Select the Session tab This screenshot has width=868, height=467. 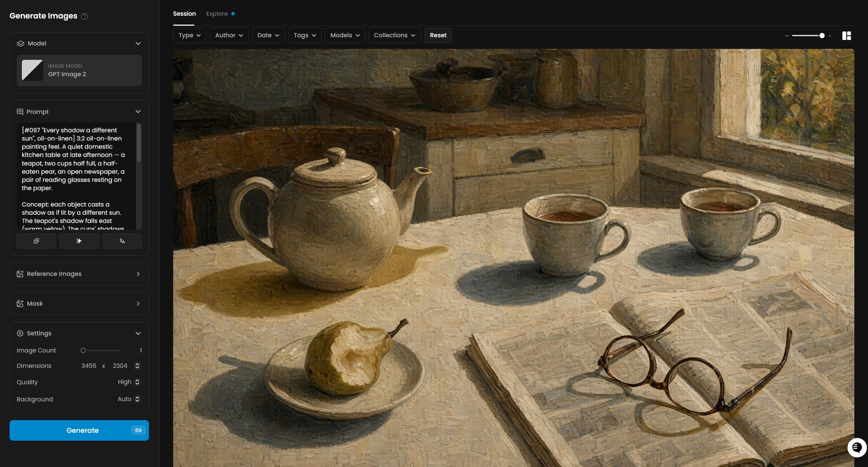tap(184, 14)
